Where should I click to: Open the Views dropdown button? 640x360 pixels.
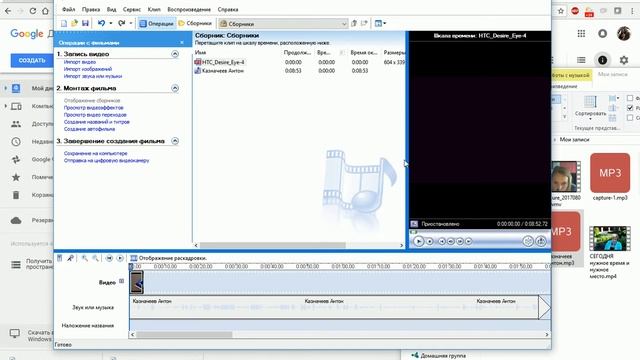point(380,23)
